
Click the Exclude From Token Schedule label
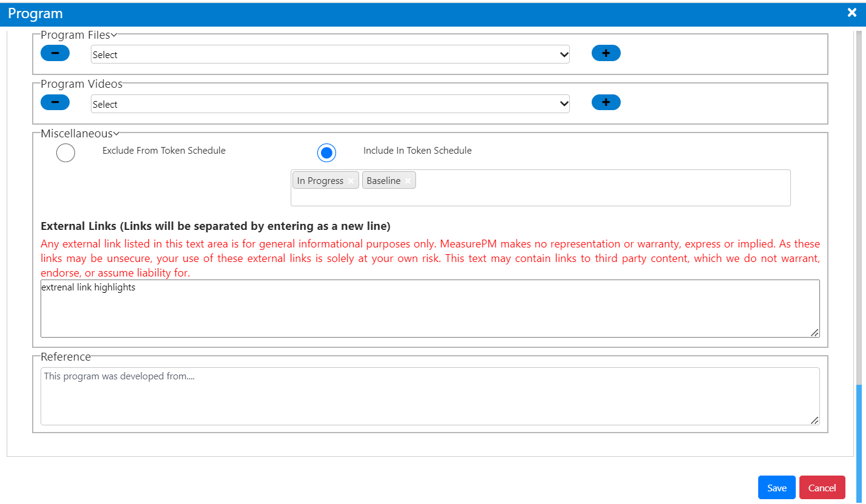click(x=164, y=151)
